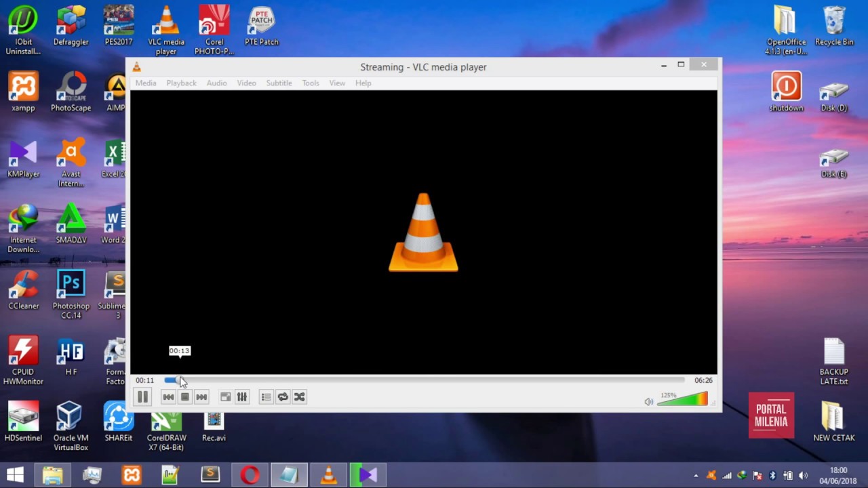Stop playback in VLC
The width and height of the screenshot is (868, 488).
[184, 397]
